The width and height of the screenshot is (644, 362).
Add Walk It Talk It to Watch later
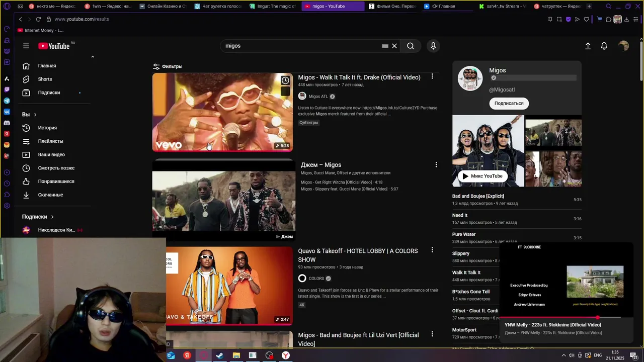[285, 80]
